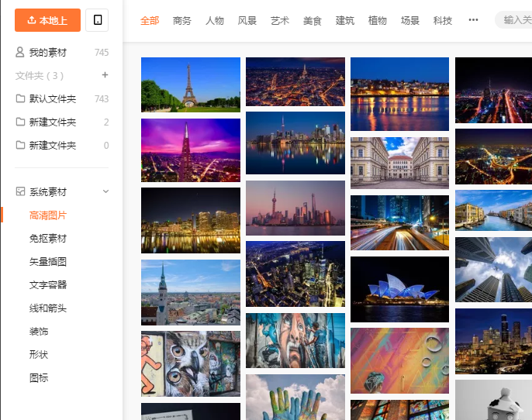Image resolution: width=532 pixels, height=420 pixels.
Task: Switch to the 植物 category tab
Action: [378, 21]
